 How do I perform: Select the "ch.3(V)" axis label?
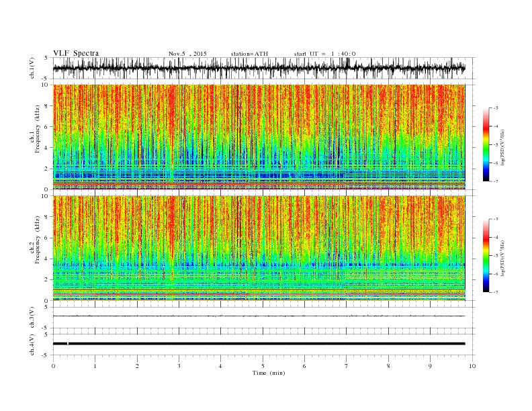tap(32, 318)
